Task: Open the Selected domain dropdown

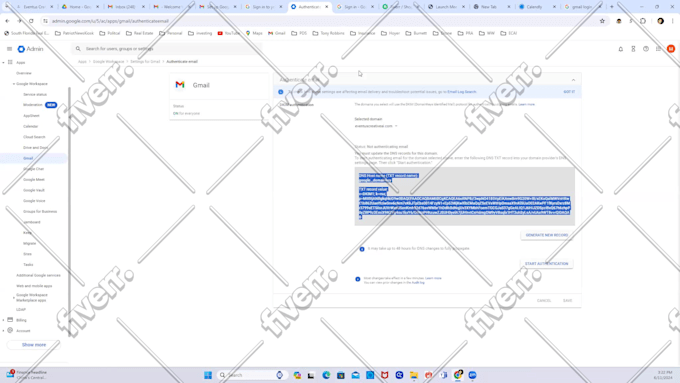Action: (376, 126)
